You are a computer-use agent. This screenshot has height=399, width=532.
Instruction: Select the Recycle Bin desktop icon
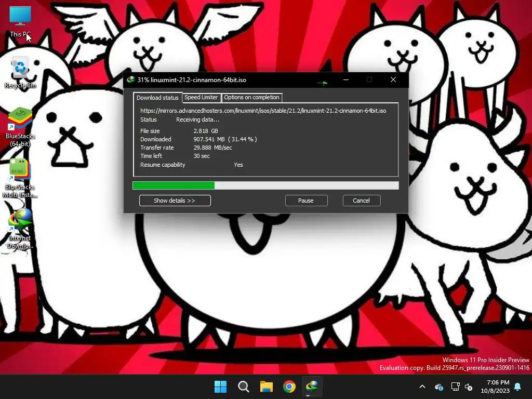20,73
